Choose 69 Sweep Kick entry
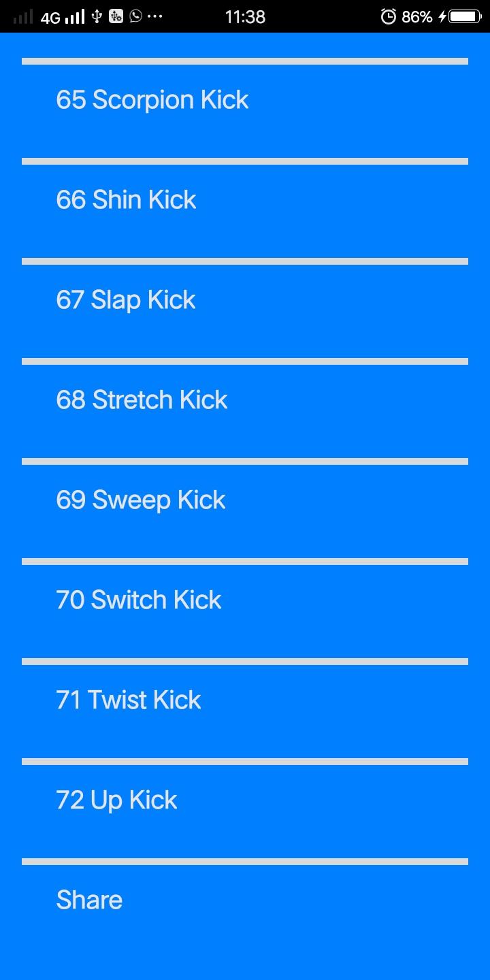This screenshot has height=980, width=490. 141,500
